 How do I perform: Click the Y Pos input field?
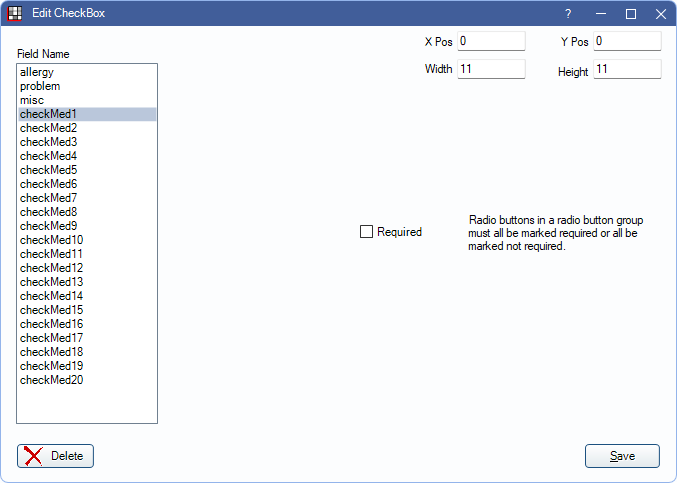coord(626,41)
